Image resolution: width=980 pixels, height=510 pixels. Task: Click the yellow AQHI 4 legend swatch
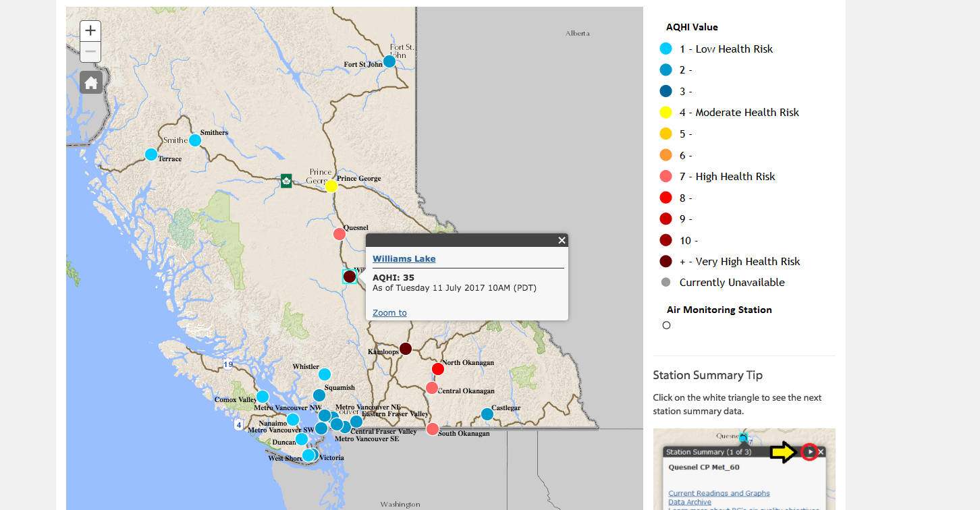click(666, 113)
